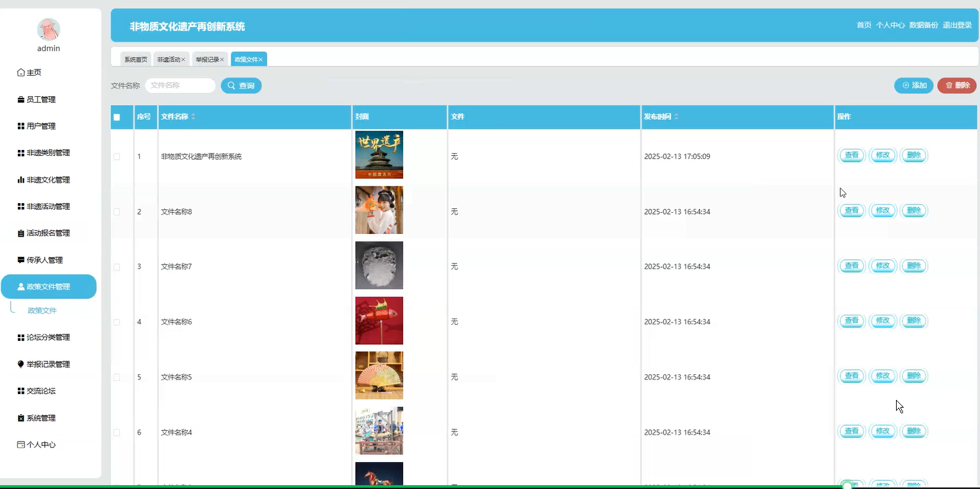Open 非遗文化管理 in sidebar
The image size is (980, 489).
click(x=44, y=180)
